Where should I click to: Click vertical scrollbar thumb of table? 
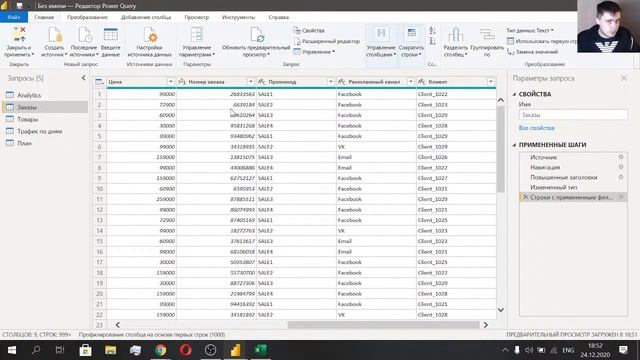pyautogui.click(x=500, y=149)
